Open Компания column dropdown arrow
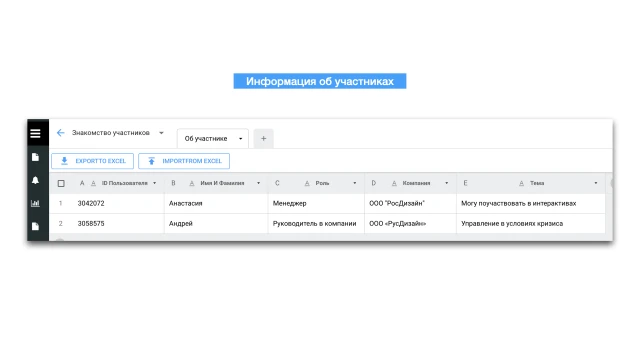The image size is (640, 360). pos(447,183)
